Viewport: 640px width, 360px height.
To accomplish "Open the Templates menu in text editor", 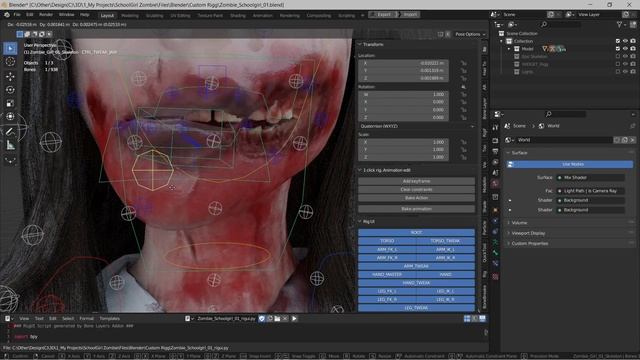I will (109, 318).
